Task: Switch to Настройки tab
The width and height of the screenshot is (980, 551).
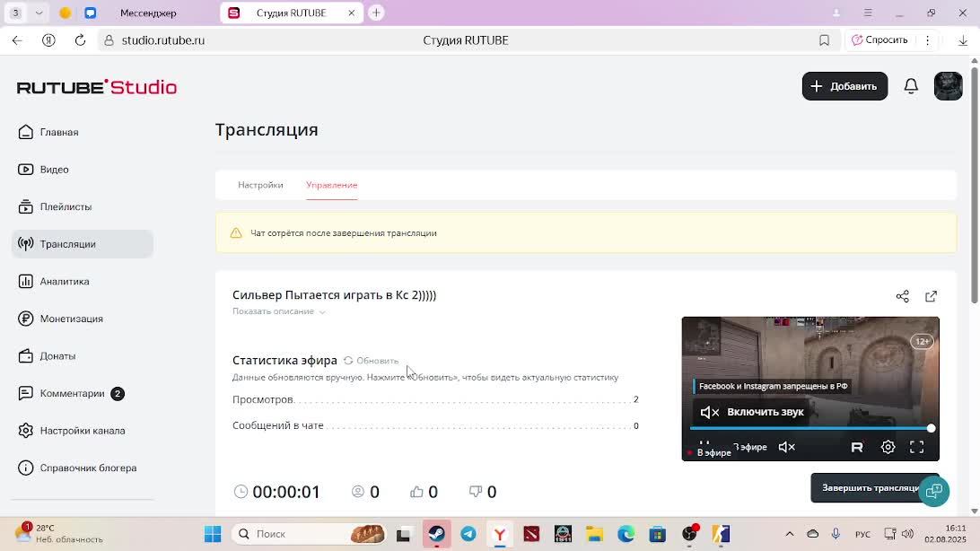Action: pos(260,185)
